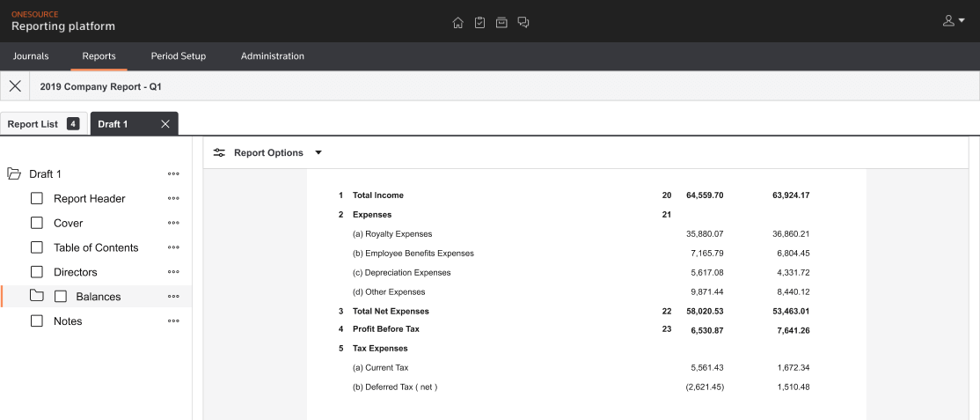Close the Draft 1 tab

(x=165, y=124)
